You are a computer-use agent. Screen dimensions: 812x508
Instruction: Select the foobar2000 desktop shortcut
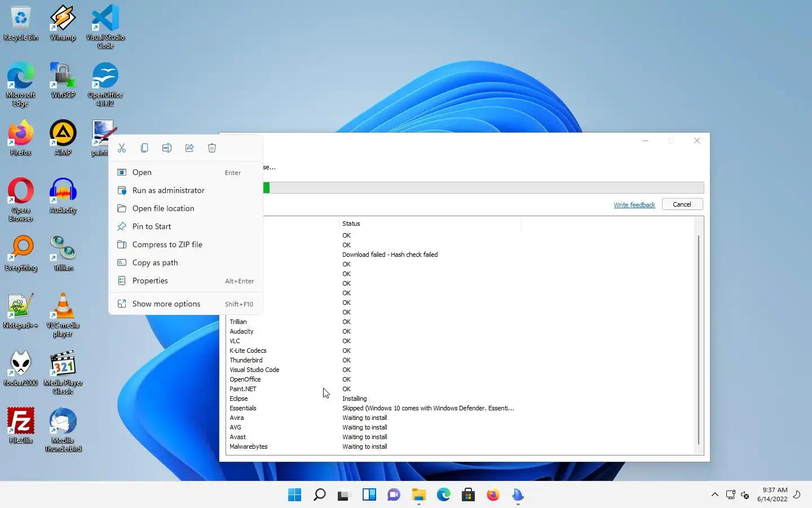pyautogui.click(x=21, y=369)
